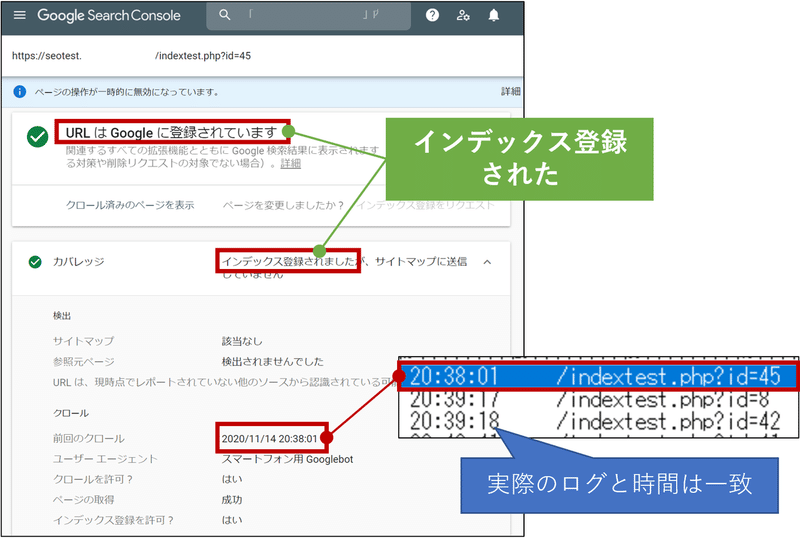Collapse the カバレッジ section chevron
The width and height of the screenshot is (800, 538).
pos(487,262)
